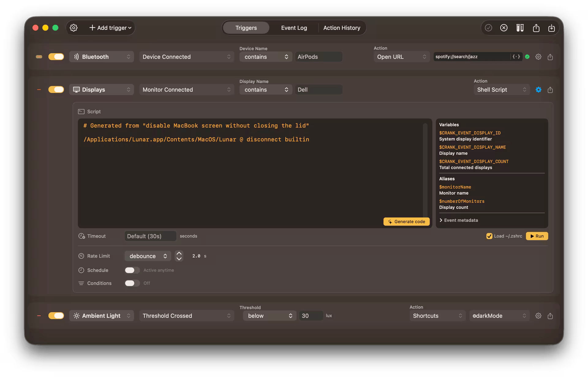Click the import download icon in the toolbar
The width and height of the screenshot is (588, 377).
[552, 28]
